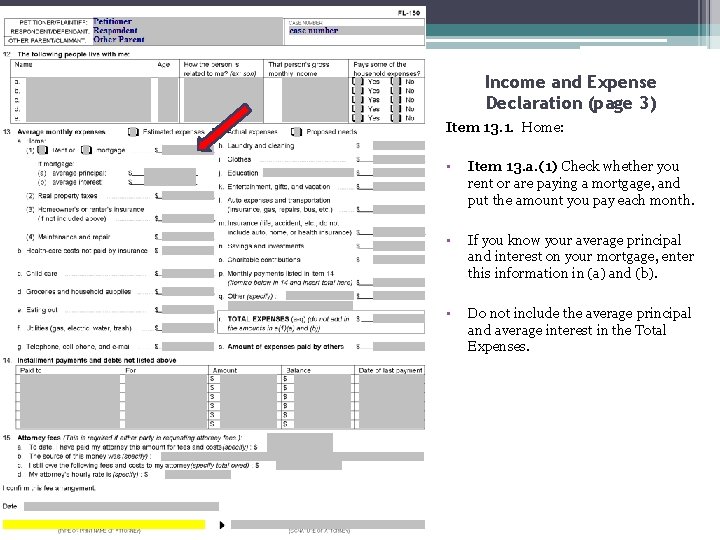Click the Entertainment, gifts, and vacation field
The height and width of the screenshot is (540, 720).
399,186
